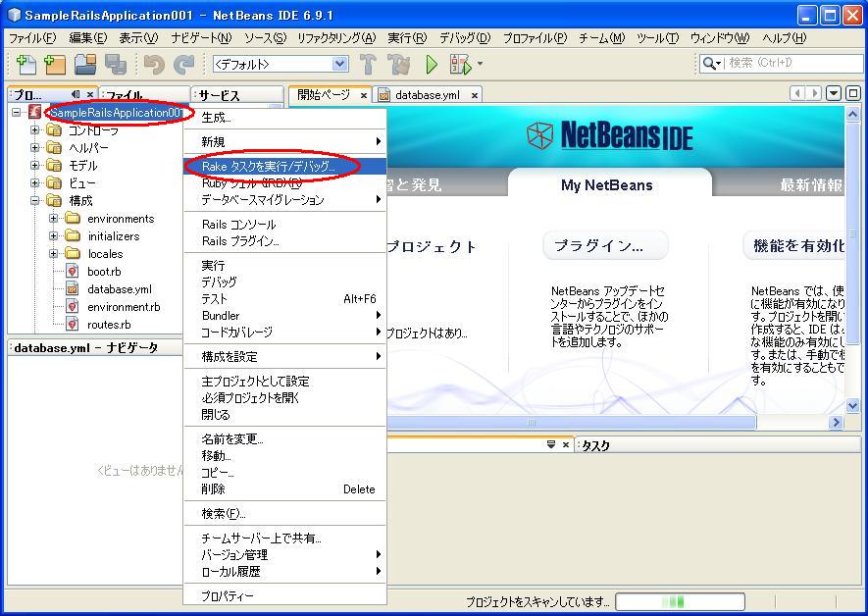
Task: Open the ファイル(F) menu in the menu bar
Action: (32, 38)
